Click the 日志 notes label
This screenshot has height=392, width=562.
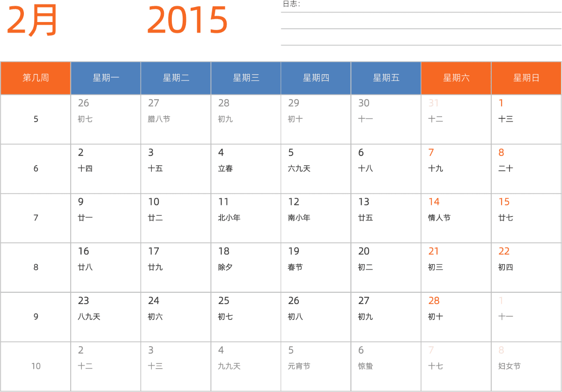[291, 4]
